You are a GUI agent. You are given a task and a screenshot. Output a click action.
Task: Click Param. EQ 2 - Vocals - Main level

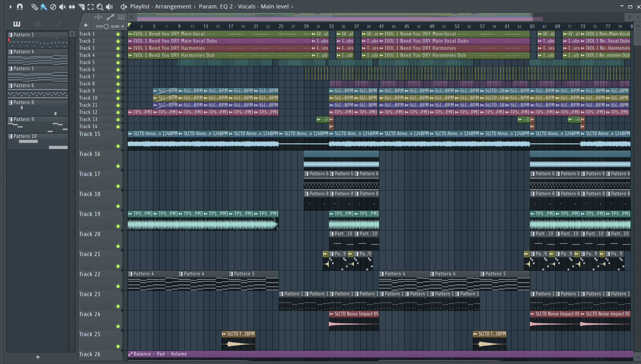pos(244,6)
